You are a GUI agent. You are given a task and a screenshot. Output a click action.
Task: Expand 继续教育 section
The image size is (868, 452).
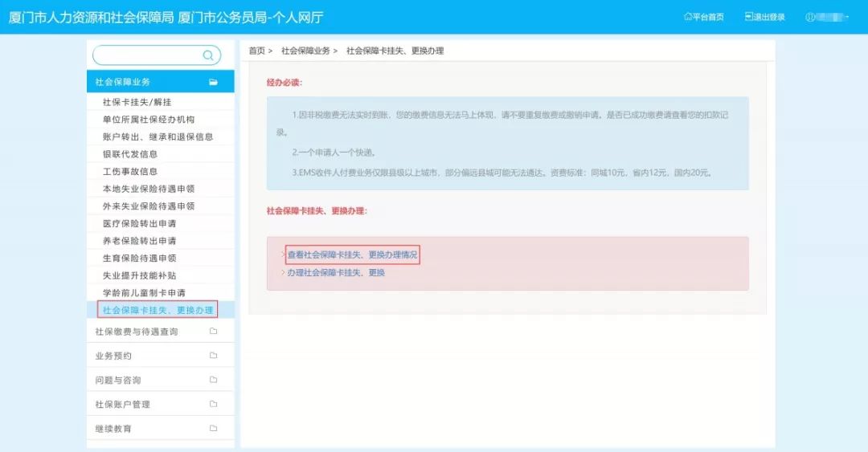coord(161,429)
